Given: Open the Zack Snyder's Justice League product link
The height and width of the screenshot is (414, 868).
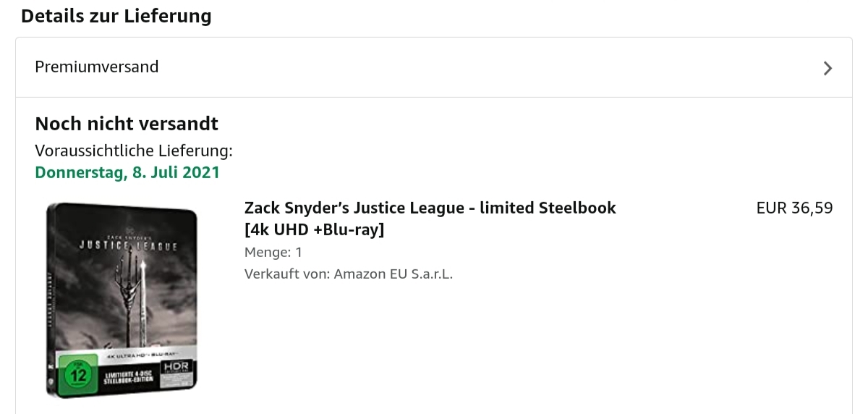Looking at the screenshot, I should pyautogui.click(x=430, y=208).
